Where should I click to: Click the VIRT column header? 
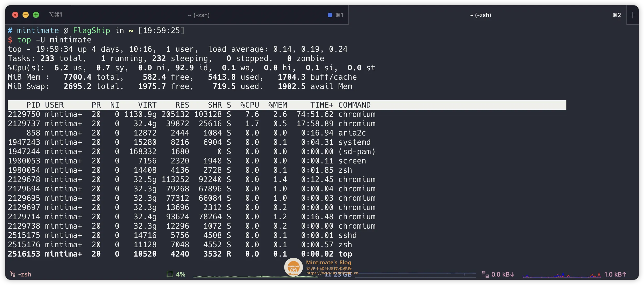coord(147,105)
